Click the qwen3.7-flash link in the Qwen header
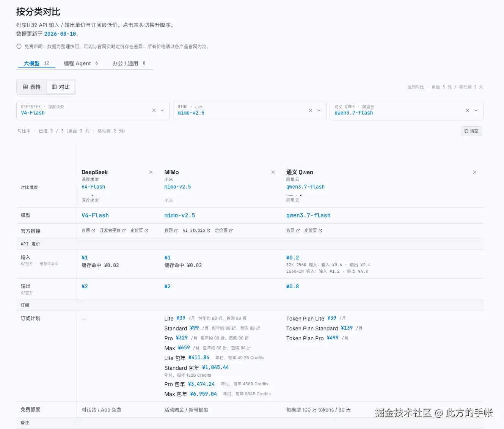This screenshot has width=504, height=429. pos(305,187)
